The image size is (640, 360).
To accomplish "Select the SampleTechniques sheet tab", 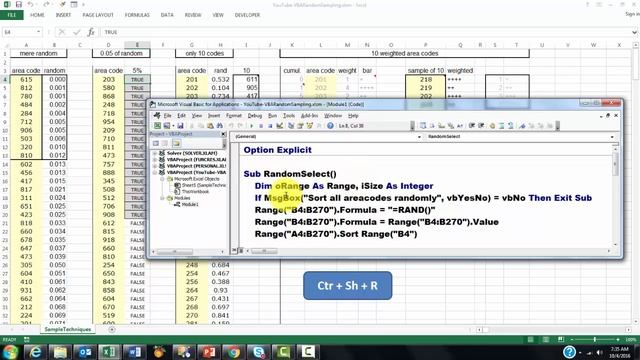I will 68,329.
